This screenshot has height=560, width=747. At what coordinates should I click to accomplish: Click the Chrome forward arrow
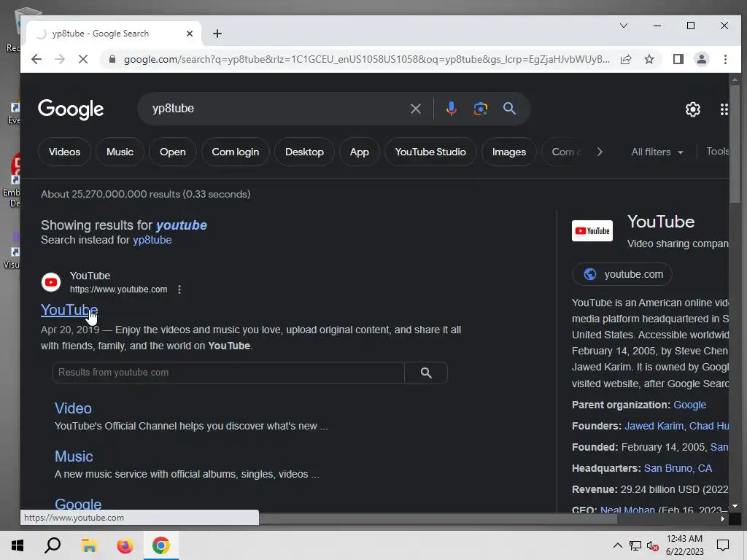tap(60, 59)
